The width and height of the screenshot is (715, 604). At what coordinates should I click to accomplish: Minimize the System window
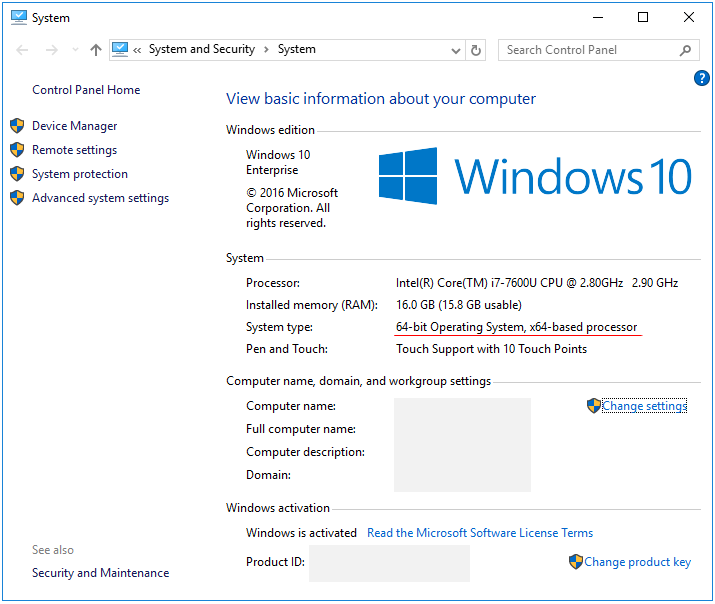pyautogui.click(x=598, y=18)
